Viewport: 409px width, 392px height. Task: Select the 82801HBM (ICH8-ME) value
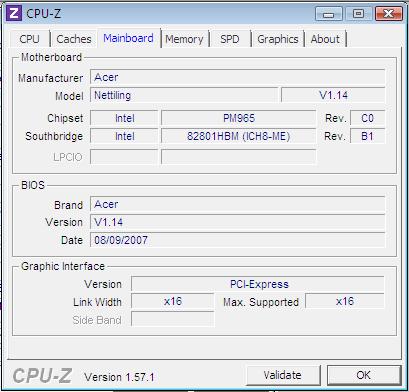pyautogui.click(x=239, y=136)
